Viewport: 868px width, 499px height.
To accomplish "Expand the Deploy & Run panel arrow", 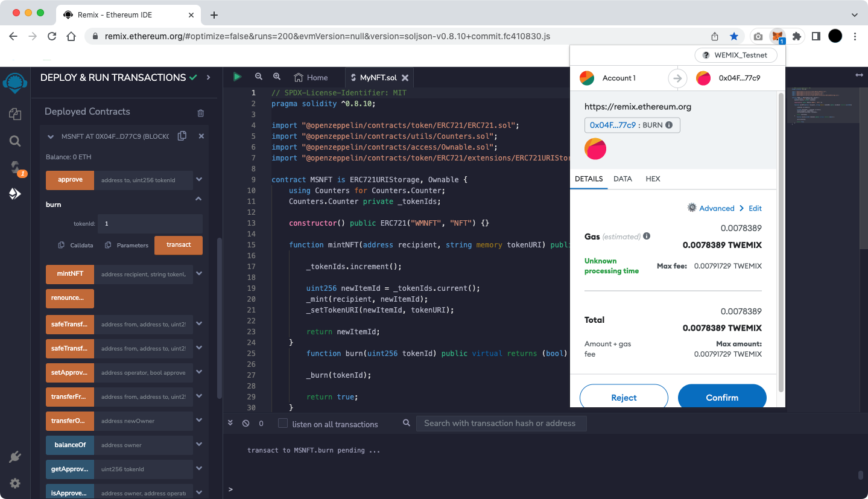I will 209,77.
